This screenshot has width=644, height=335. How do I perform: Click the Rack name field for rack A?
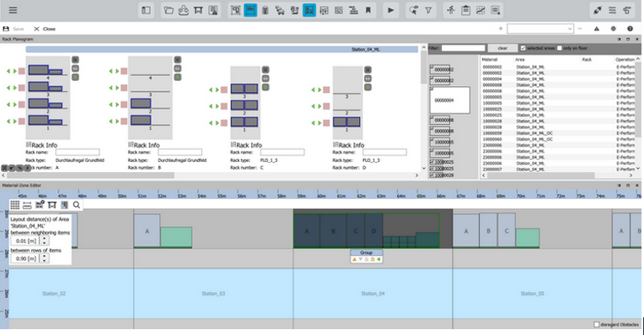[x=78, y=153]
